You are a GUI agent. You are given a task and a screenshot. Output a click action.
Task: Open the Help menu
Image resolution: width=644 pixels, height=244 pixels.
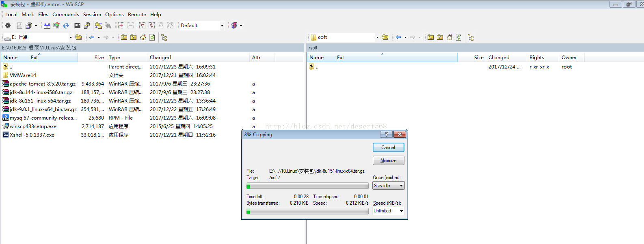coord(156,14)
